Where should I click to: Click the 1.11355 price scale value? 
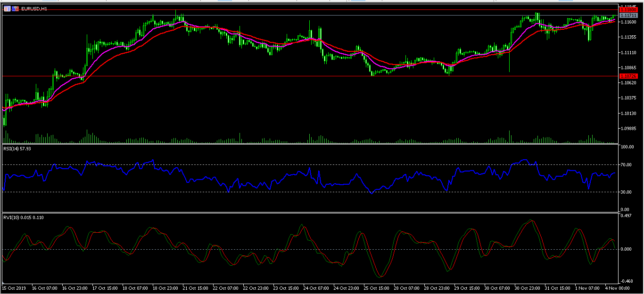coord(629,37)
